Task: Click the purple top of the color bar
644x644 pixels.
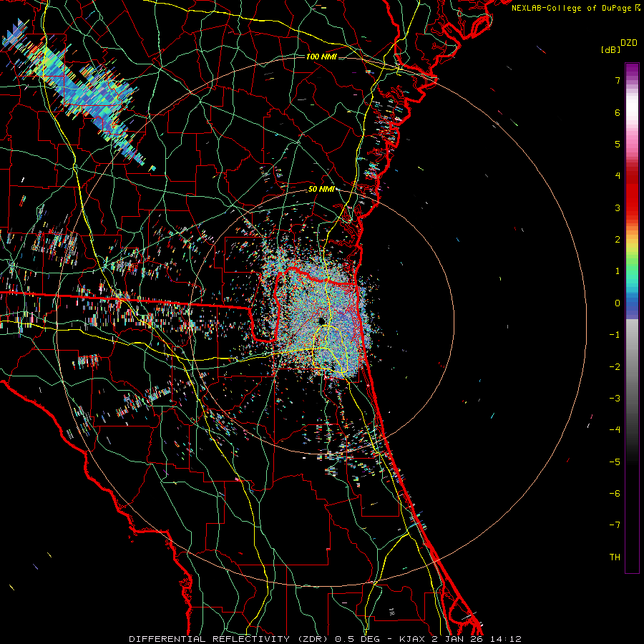Action: [632, 70]
